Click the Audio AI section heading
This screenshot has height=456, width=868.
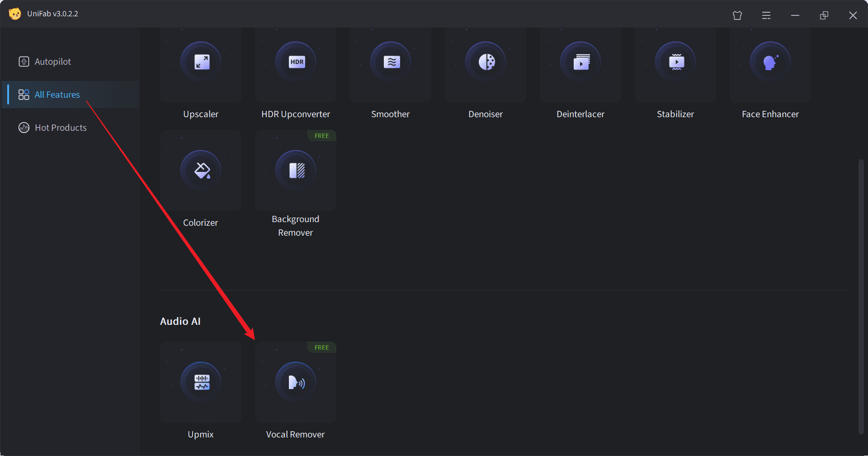(180, 321)
